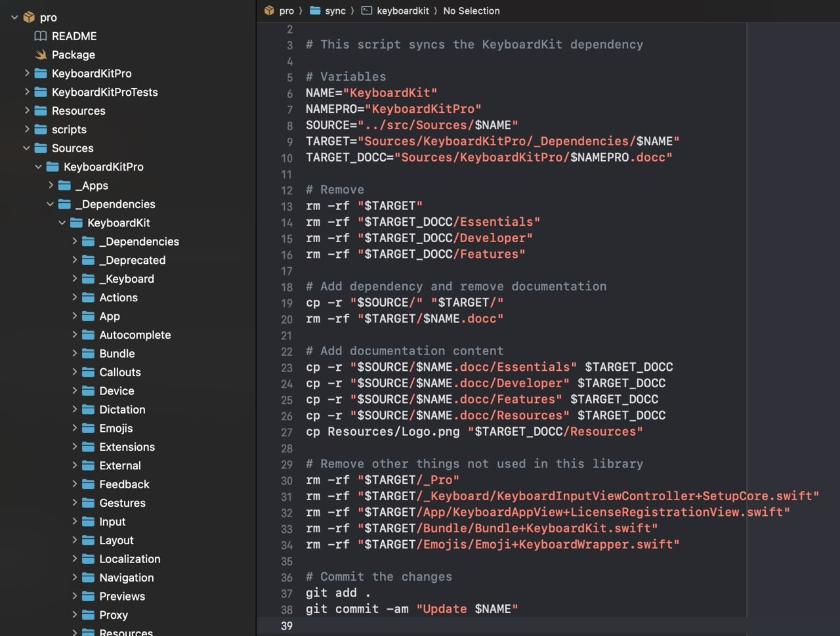Screen dimensions: 840x636
Task: Expand the scripts folder chevron
Action: pos(27,129)
